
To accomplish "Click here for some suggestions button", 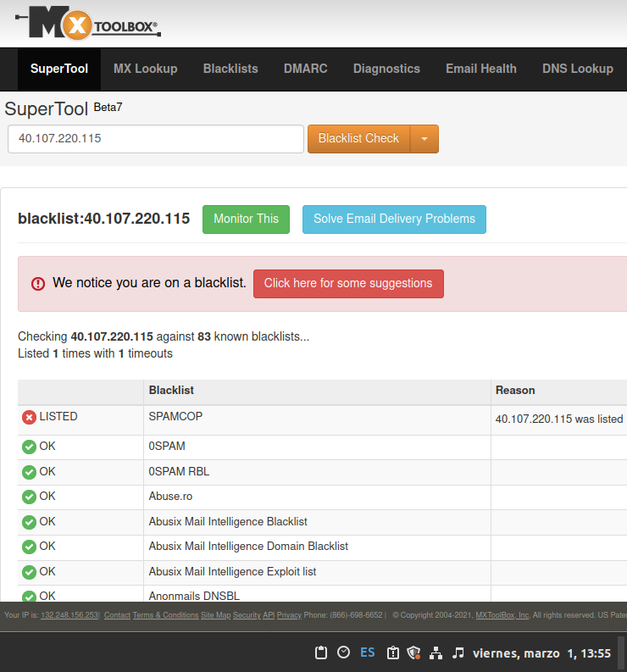I will click(x=348, y=284).
